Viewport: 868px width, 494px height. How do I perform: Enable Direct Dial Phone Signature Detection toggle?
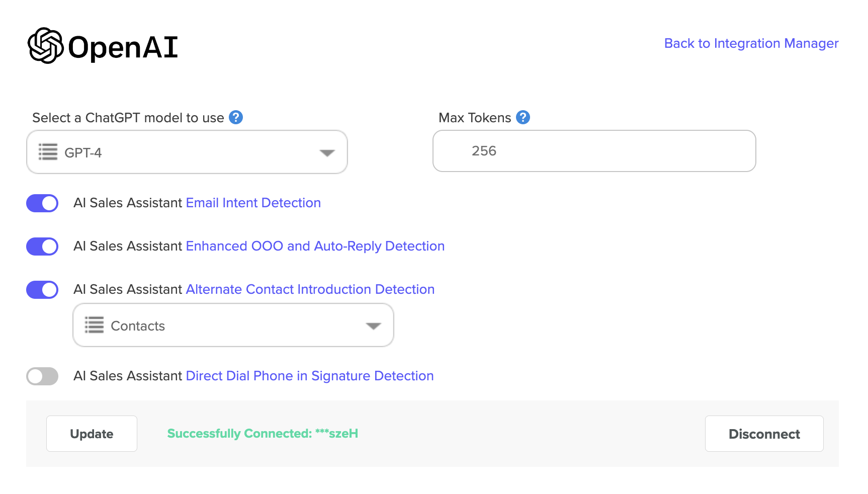pyautogui.click(x=42, y=376)
